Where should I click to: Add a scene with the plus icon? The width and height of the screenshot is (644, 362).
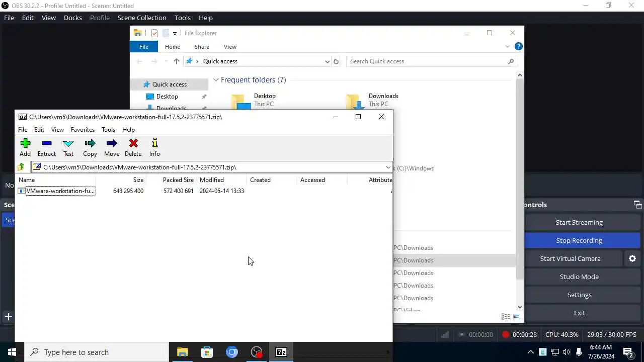tap(8, 317)
